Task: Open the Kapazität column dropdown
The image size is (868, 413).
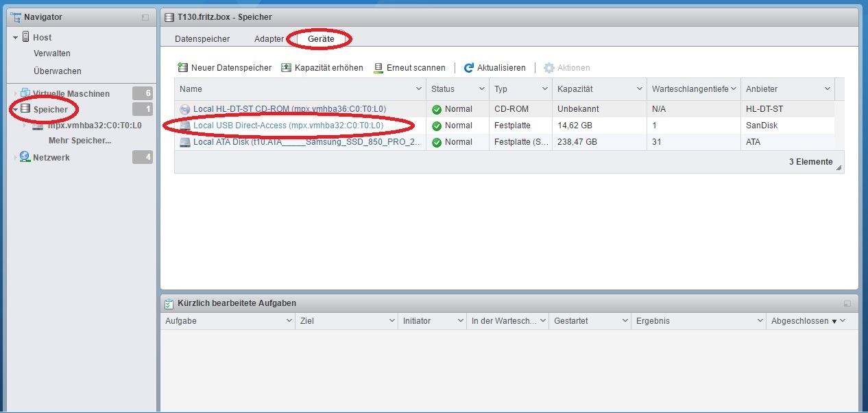Action: [639, 89]
